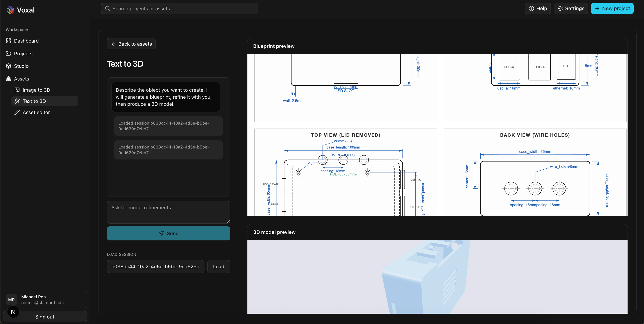644x324 pixels.
Task: Click the textarea resize handle
Action: click(x=228, y=222)
